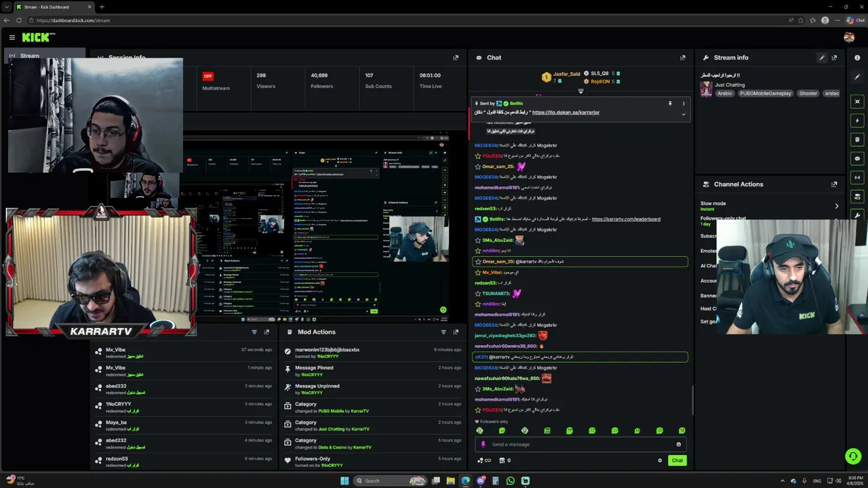Open karrartv.com/leaderboard link in chat
The height and width of the screenshot is (488, 868).
coord(626,219)
